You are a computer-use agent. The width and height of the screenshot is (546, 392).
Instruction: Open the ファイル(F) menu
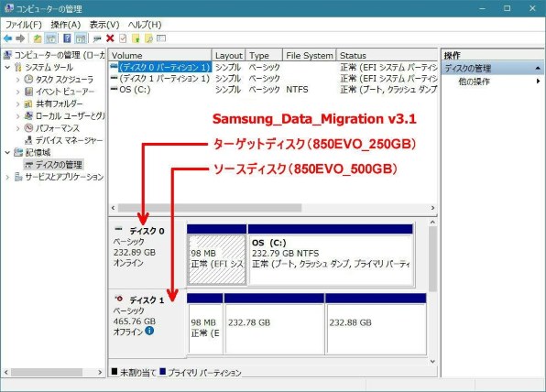[x=23, y=25]
